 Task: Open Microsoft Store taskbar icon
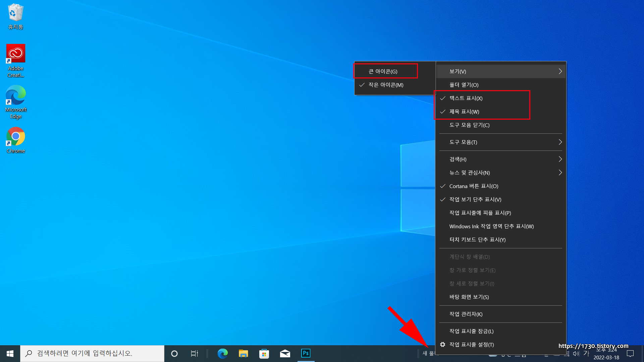(264, 353)
